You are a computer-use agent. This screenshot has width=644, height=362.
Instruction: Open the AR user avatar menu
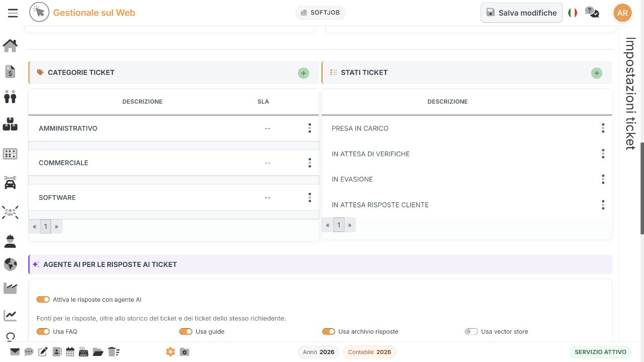click(x=623, y=13)
